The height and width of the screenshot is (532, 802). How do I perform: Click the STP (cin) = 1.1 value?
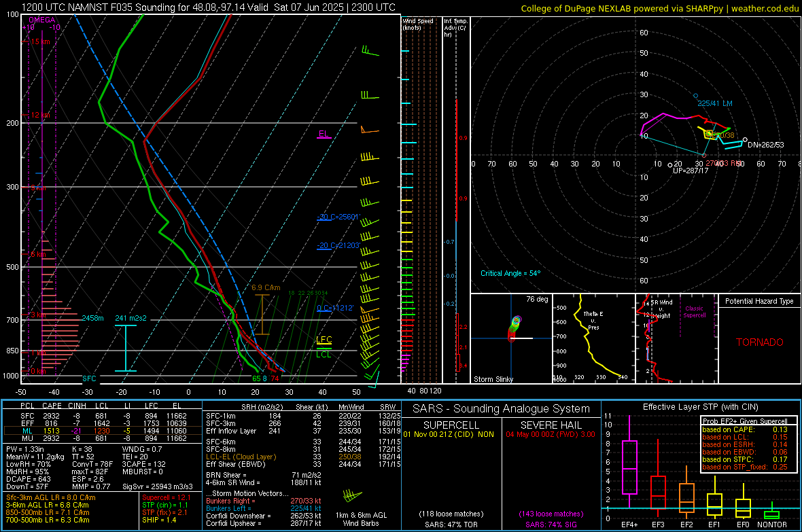164,505
